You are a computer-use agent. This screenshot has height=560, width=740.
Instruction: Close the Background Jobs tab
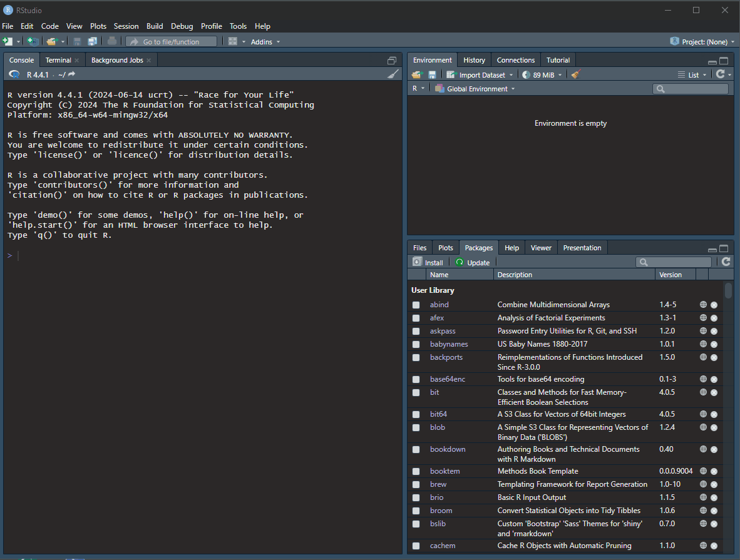coord(148,61)
